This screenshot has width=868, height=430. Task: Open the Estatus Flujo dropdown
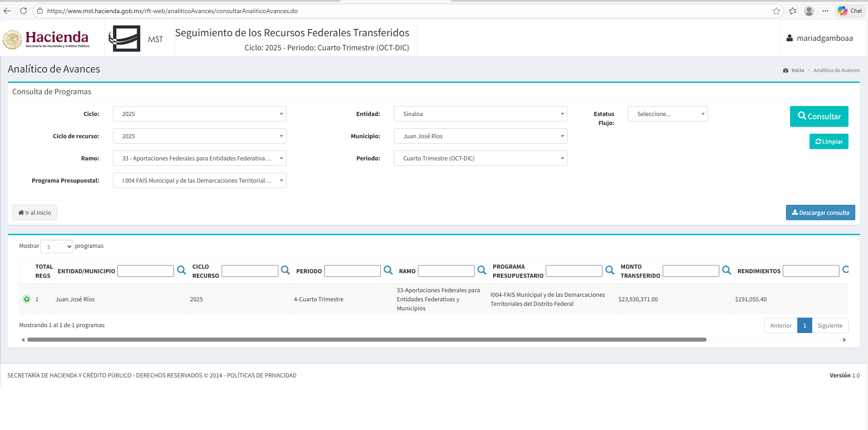click(x=667, y=114)
